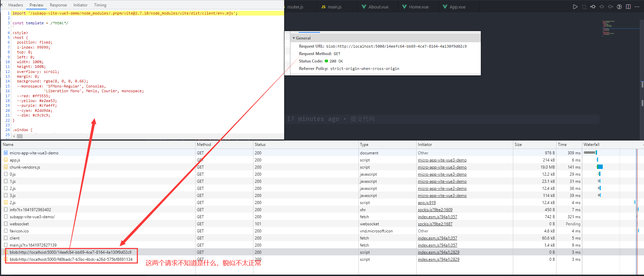Click the file icon beside client request
Screen dimensions: 644x276
[x=6, y=238]
